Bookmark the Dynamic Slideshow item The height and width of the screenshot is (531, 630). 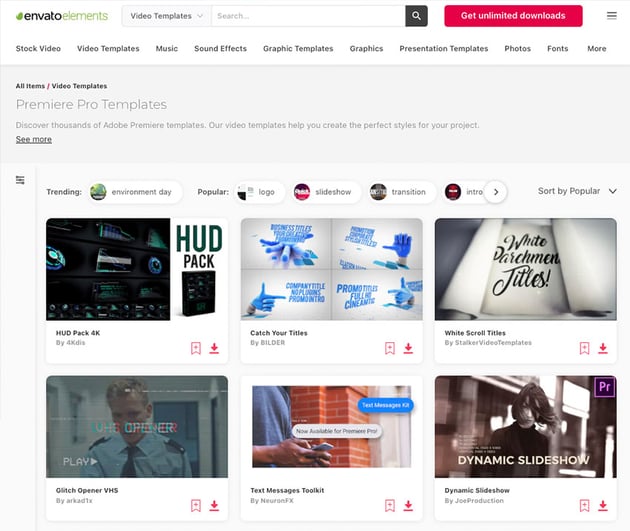[585, 505]
